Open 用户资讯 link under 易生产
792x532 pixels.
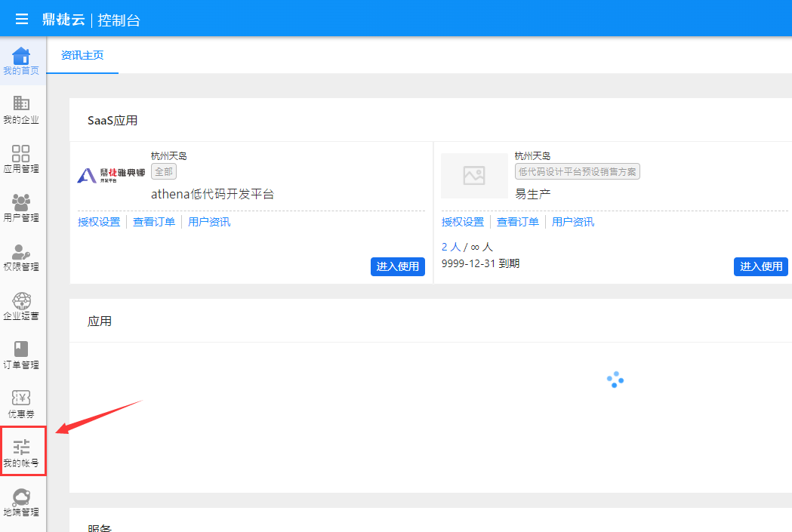pos(573,222)
